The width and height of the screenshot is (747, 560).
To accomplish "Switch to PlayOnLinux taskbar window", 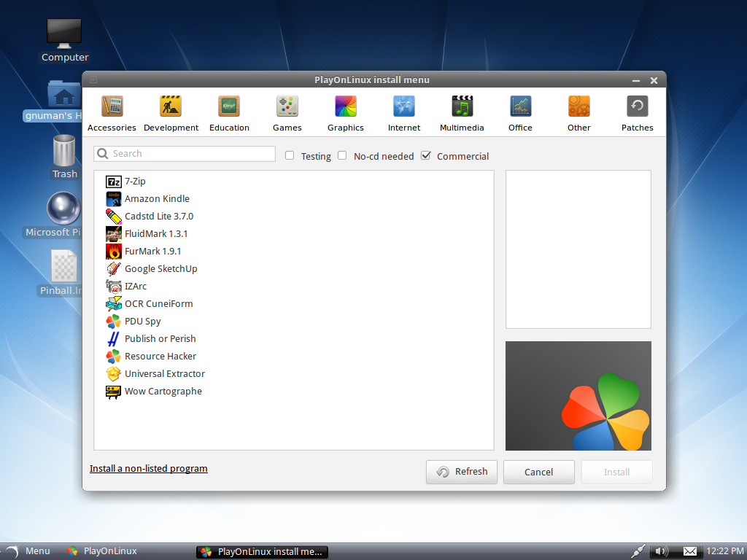I will tap(101, 551).
